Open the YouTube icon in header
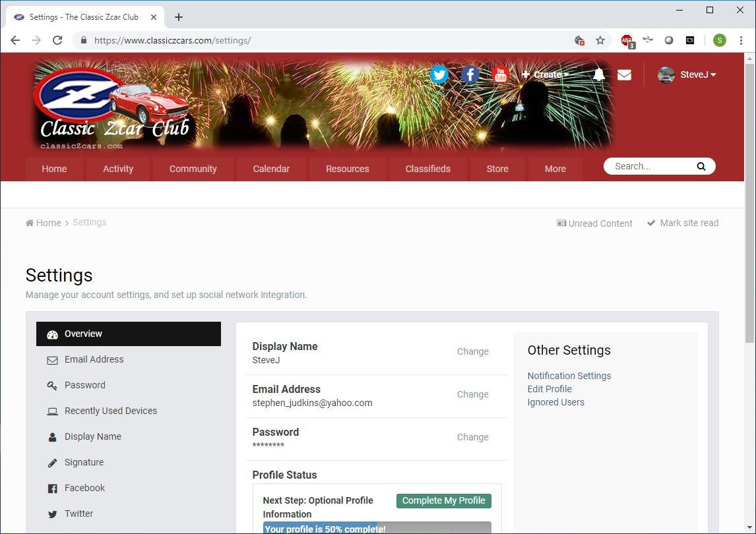Screen dimensions: 756x534 point(501,74)
